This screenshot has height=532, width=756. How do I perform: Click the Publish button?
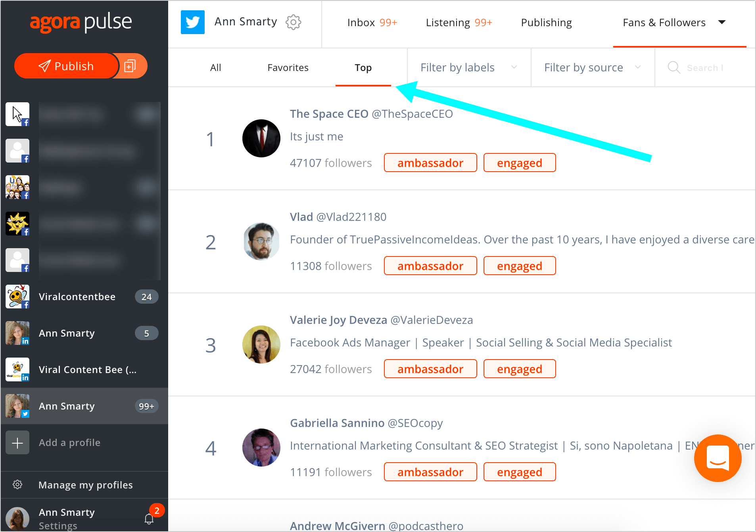pyautogui.click(x=66, y=66)
